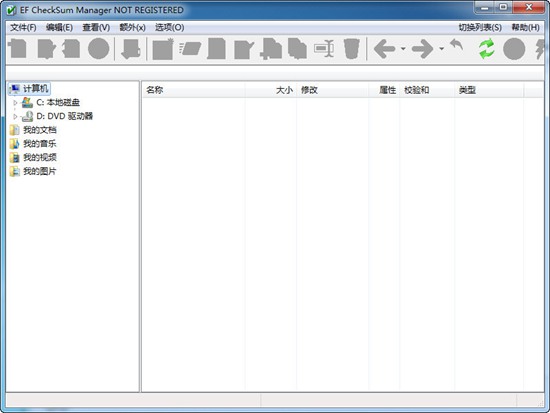
Task: Open the 编辑(E) menu
Action: tap(59, 27)
